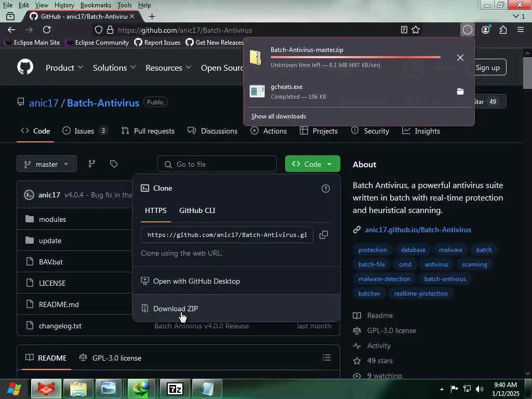Open the Actions tab

point(269,131)
